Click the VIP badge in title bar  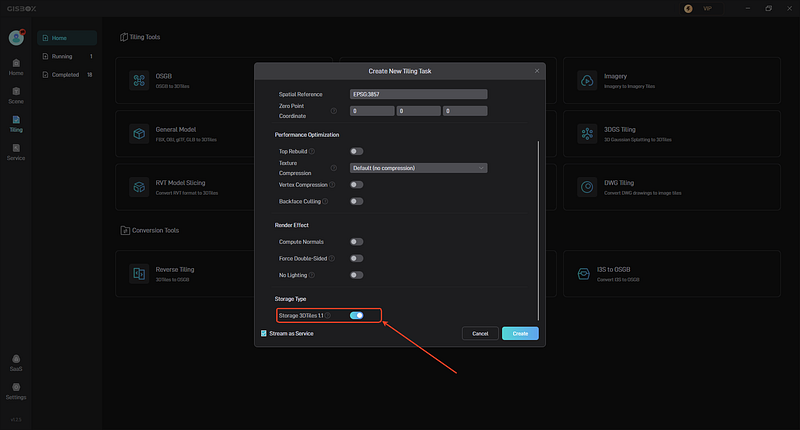[x=702, y=9]
